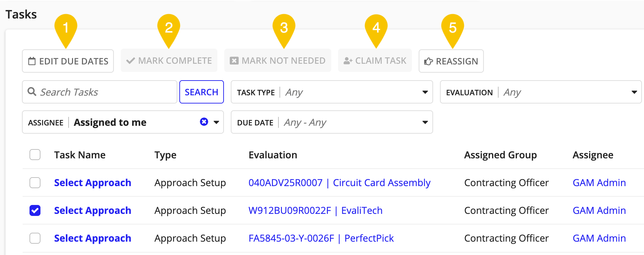Click the Type column header
This screenshot has width=644, height=255.
point(165,155)
